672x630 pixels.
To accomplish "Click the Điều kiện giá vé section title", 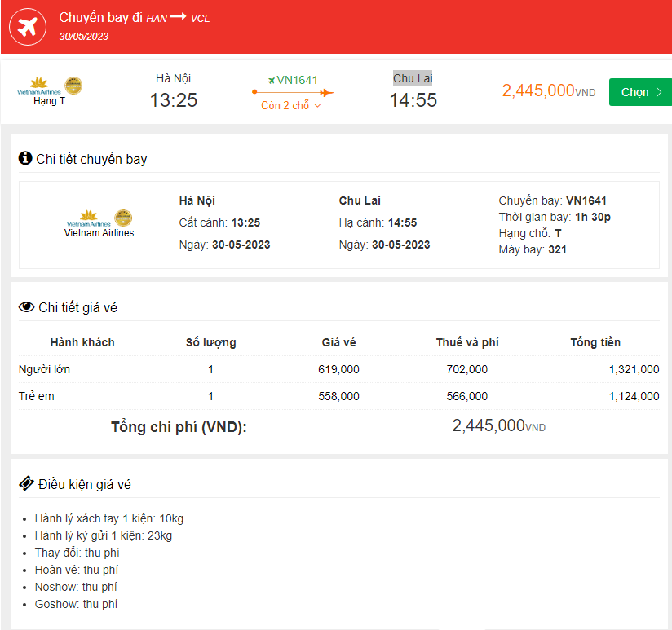I will (x=85, y=484).
